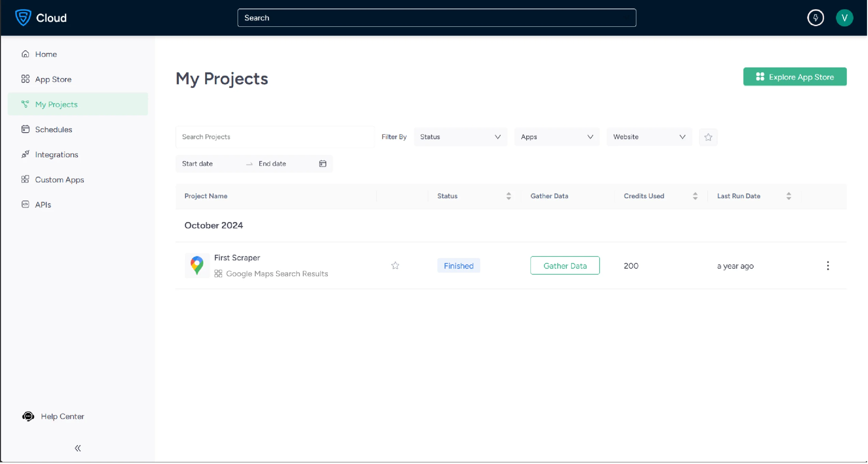Open the date range calendar icon
The image size is (868, 464).
[322, 164]
